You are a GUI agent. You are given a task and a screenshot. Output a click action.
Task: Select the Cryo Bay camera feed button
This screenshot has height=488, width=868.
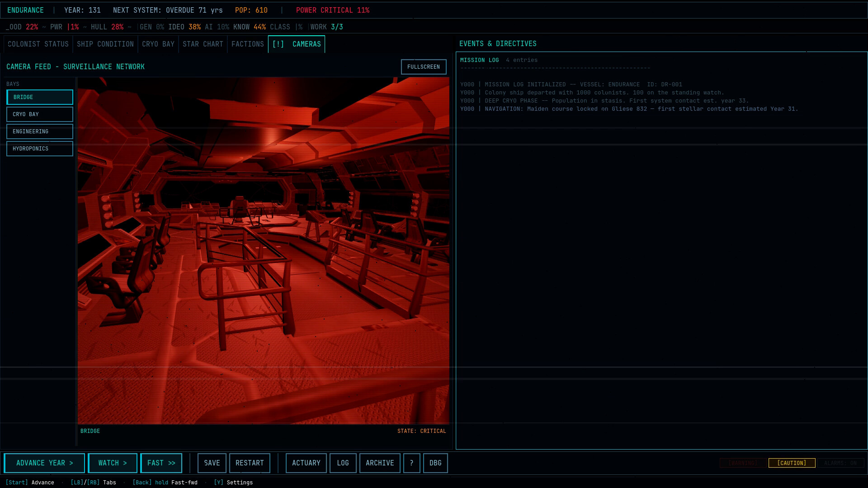40,114
